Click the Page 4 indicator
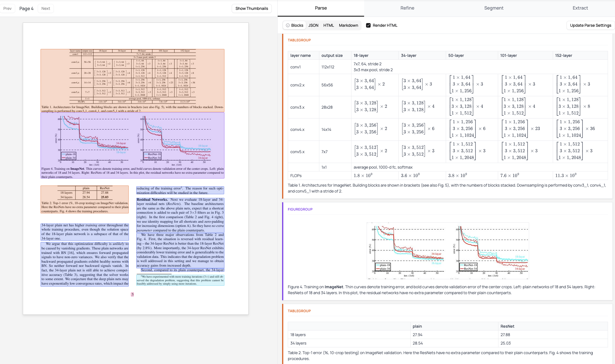This screenshot has width=615, height=364. (26, 8)
